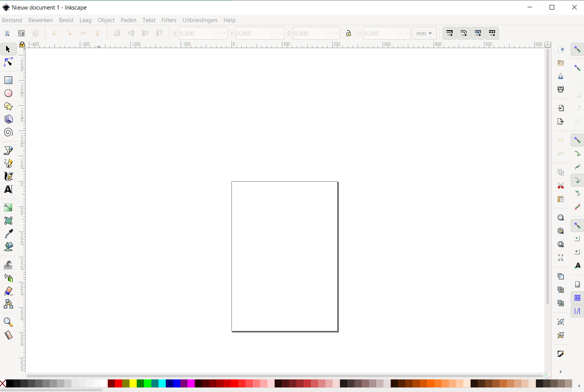Expand the commands bar overflow arrow
The width and height of the screenshot is (584, 392).
(x=561, y=372)
